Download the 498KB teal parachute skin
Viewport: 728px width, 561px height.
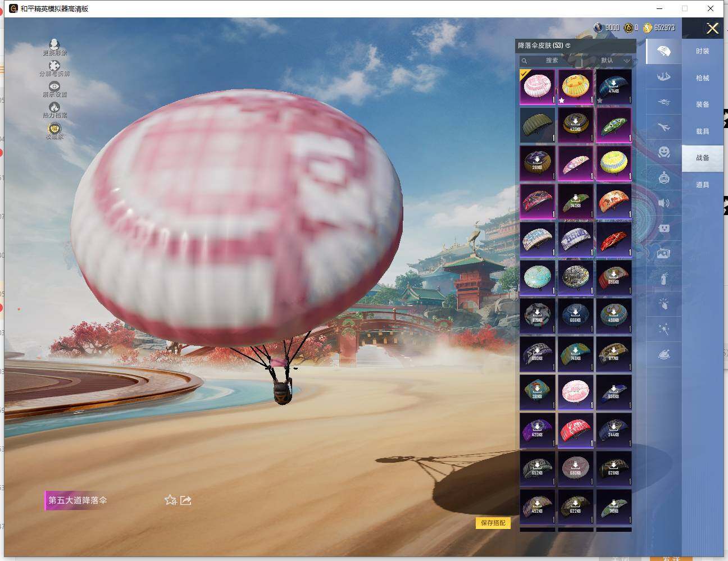click(x=613, y=316)
